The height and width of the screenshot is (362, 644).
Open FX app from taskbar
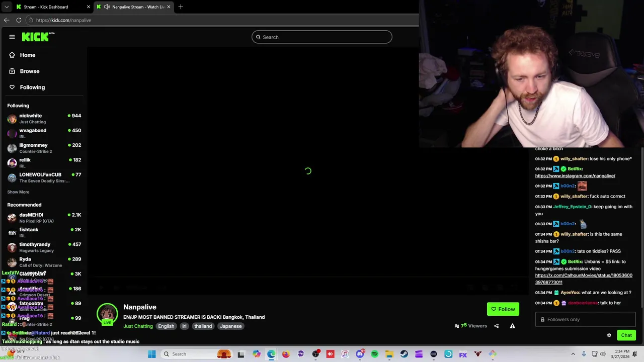coord(463,354)
